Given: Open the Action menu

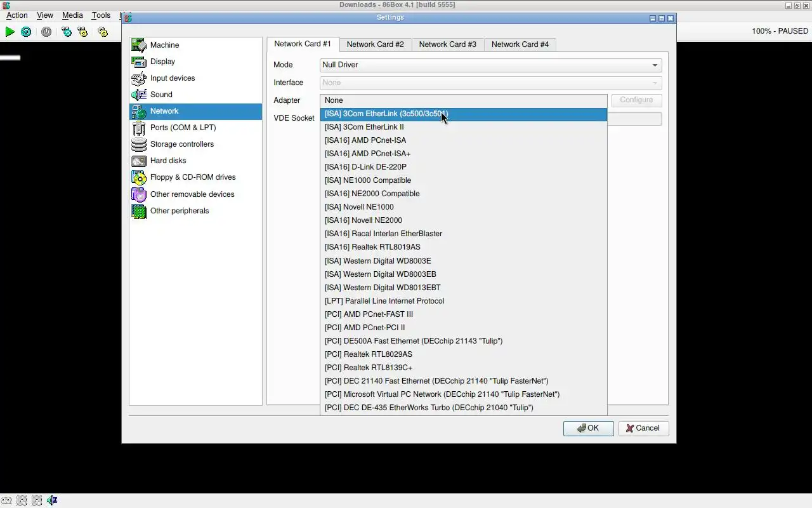Looking at the screenshot, I should click(17, 15).
